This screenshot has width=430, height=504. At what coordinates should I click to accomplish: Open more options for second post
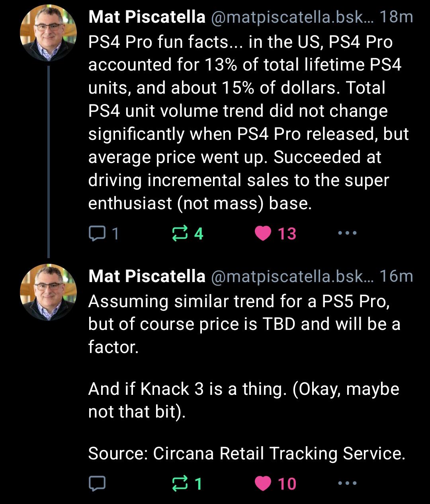pos(347,483)
